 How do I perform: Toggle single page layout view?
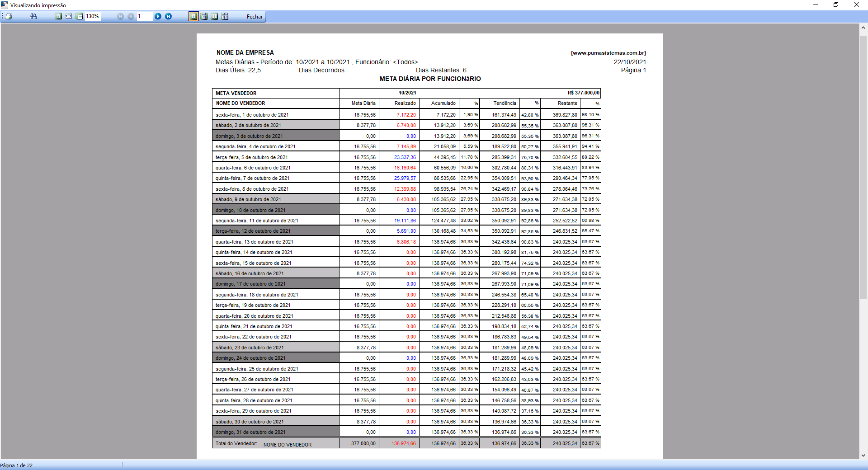tap(193, 16)
